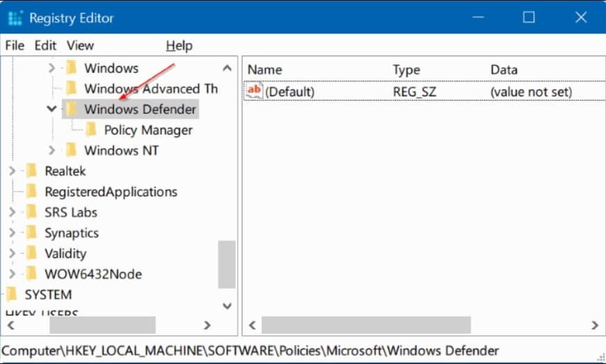
Task: Click the RegisteredApplications folder icon
Action: coord(31,191)
